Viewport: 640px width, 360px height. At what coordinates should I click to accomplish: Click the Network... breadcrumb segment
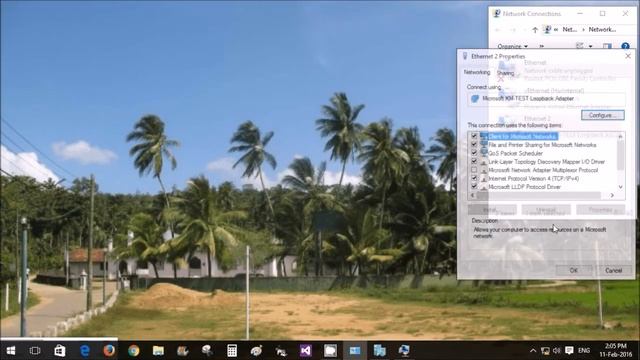click(602, 29)
